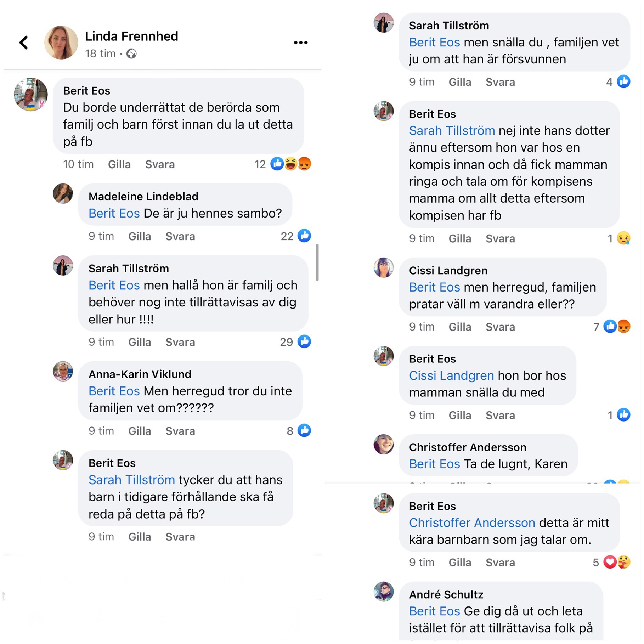Click reaction icons on Berit Eos's top comment
The image size is (644, 644).
(290, 164)
